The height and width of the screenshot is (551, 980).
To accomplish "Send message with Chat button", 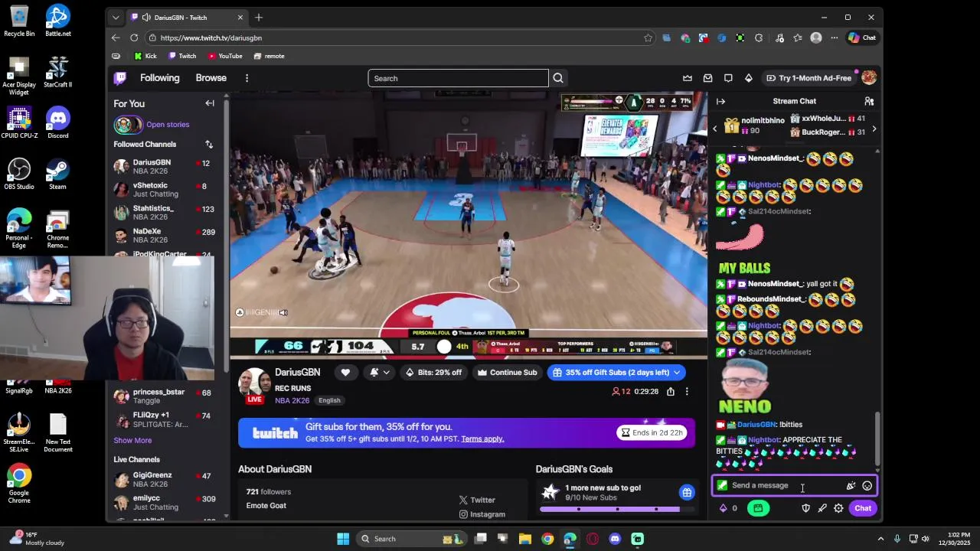I will (x=863, y=508).
